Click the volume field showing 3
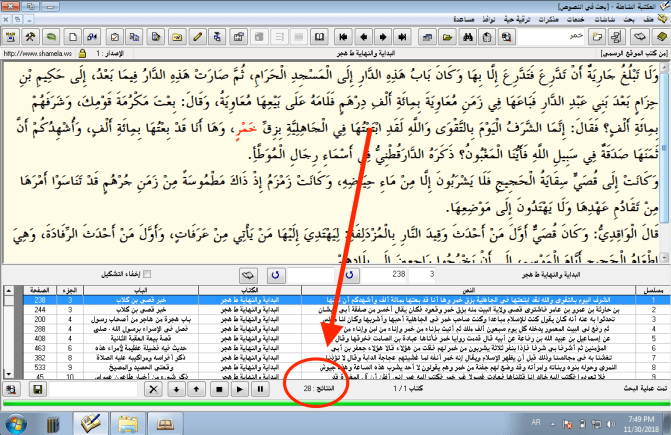This screenshot has width=671, height=435. [422, 274]
